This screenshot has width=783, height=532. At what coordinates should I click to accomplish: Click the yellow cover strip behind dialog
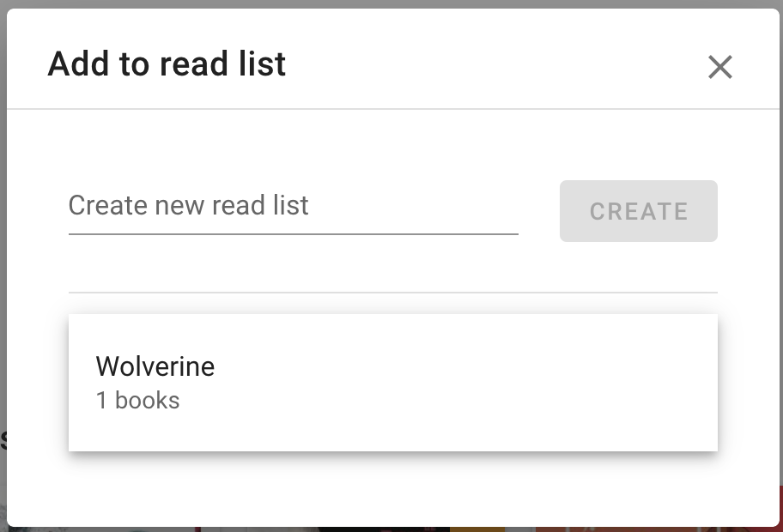(477, 529)
